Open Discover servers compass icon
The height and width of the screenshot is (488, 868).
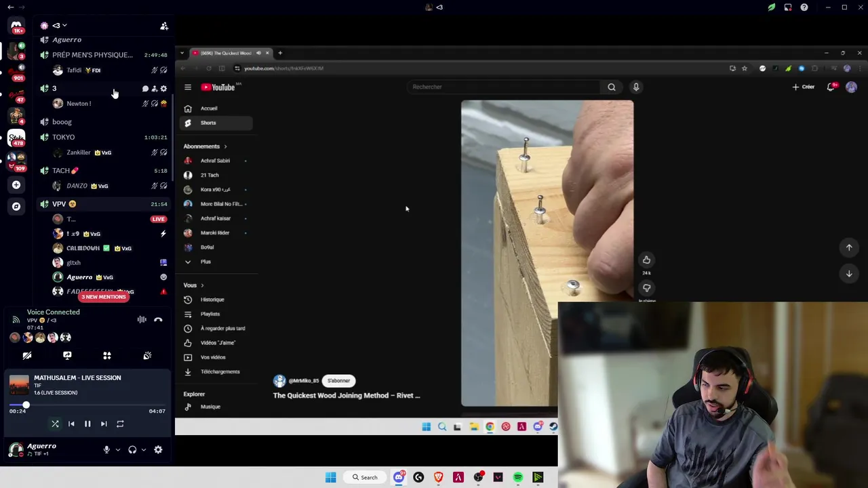(x=16, y=206)
